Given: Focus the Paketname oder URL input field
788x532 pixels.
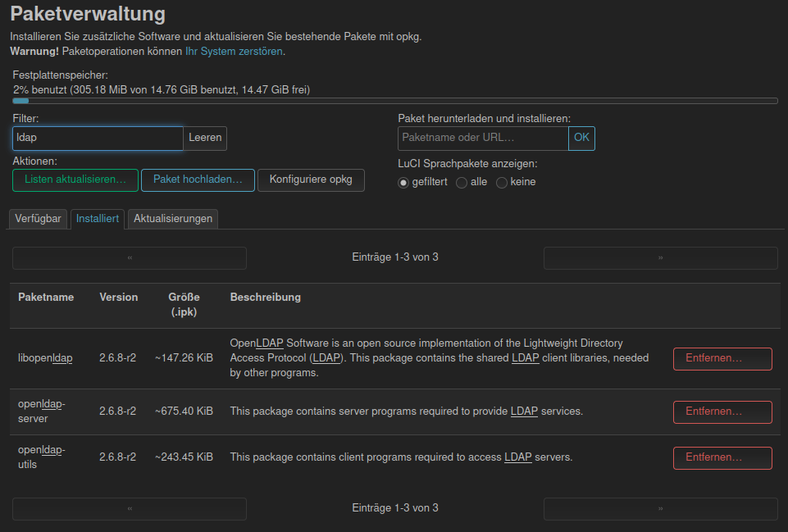Looking at the screenshot, I should pyautogui.click(x=483, y=139).
